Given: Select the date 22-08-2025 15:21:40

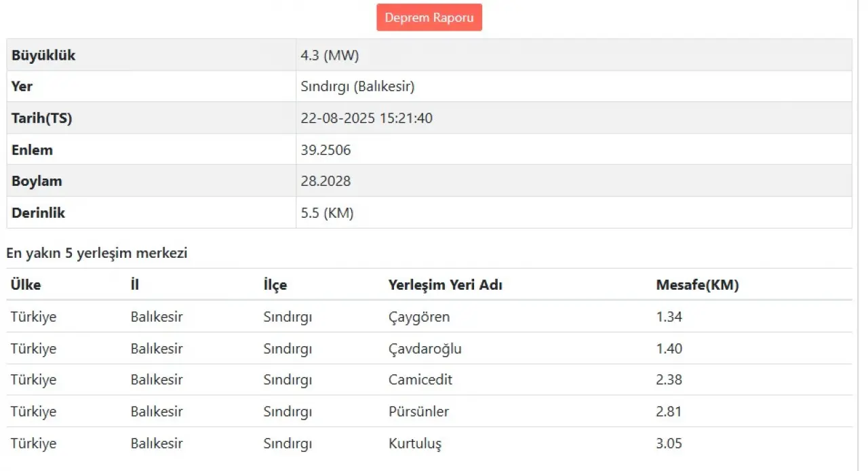Looking at the screenshot, I should click(x=366, y=118).
